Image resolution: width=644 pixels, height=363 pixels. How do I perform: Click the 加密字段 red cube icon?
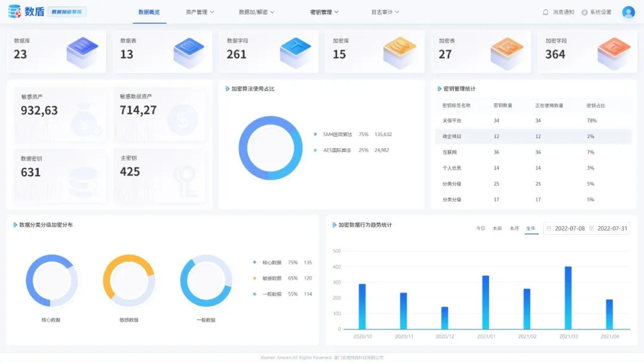coord(614,52)
